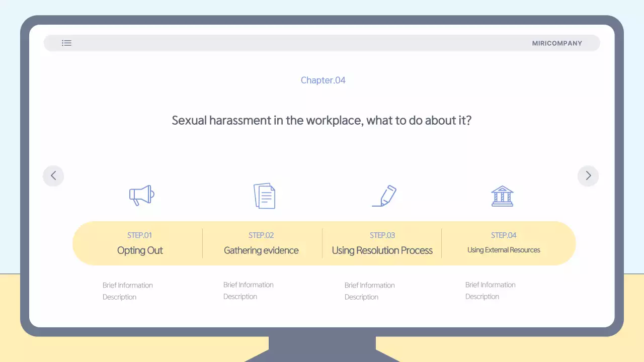
Task: Click the Opting Out step
Action: pos(140,250)
